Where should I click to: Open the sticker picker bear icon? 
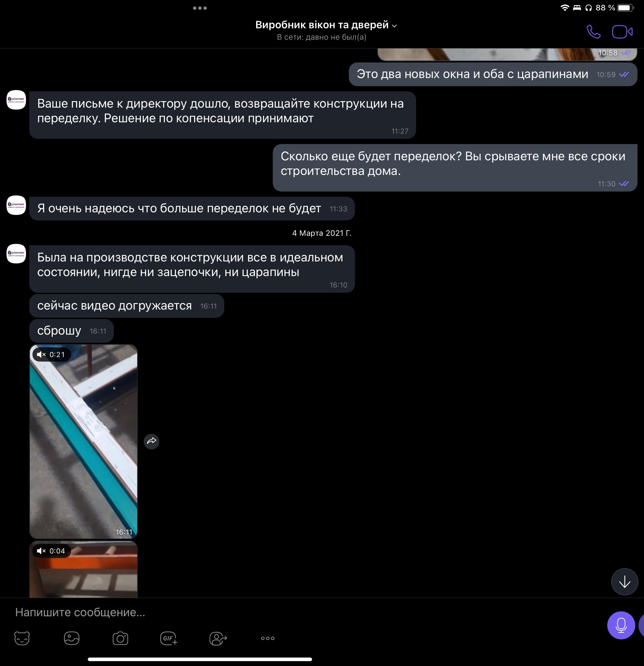(x=22, y=638)
